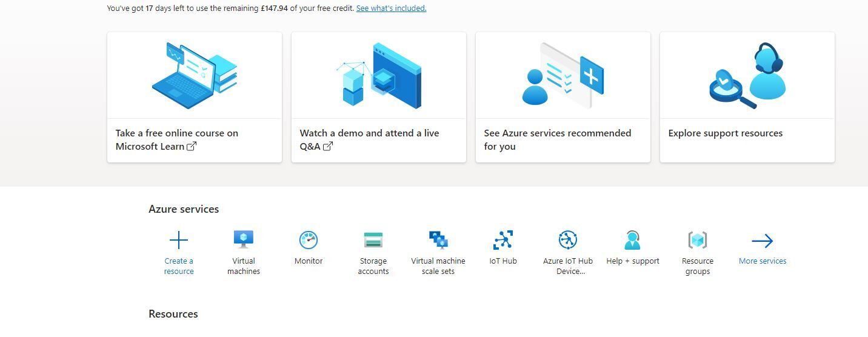Screen dimensions: 868x337
Task: Open the IoT Hub icon
Action: pyautogui.click(x=503, y=240)
